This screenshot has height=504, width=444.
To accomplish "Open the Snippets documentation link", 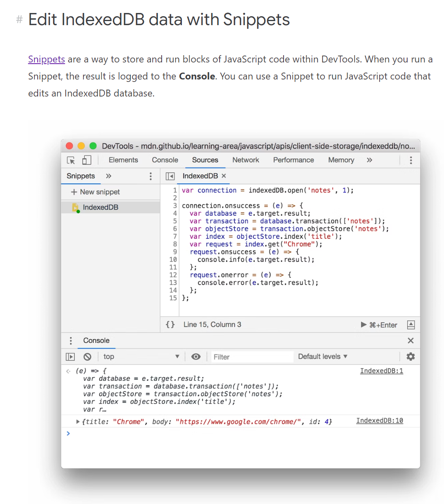I will (46, 59).
